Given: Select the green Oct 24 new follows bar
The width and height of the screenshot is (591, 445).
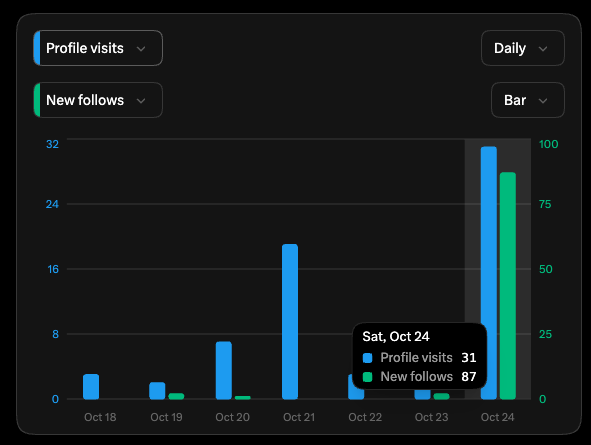Looking at the screenshot, I should click(x=508, y=286).
